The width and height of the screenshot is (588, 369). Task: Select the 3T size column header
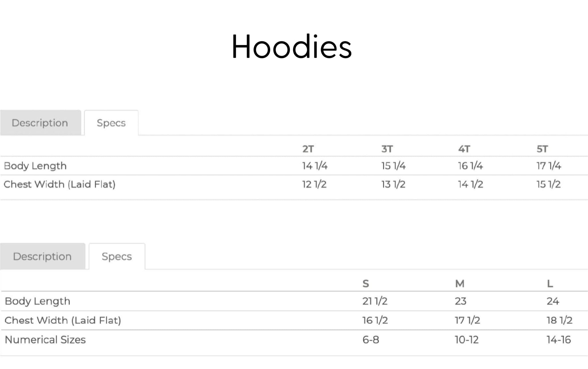pos(387,149)
